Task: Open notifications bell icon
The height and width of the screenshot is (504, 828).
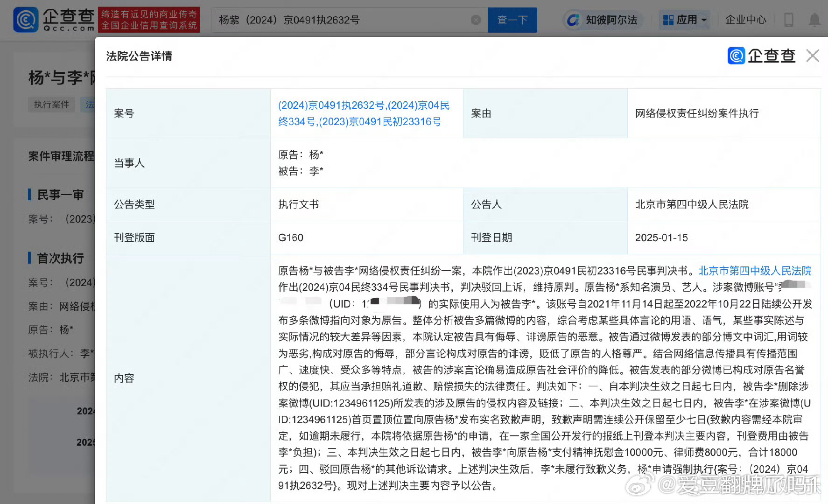Action: tap(814, 20)
